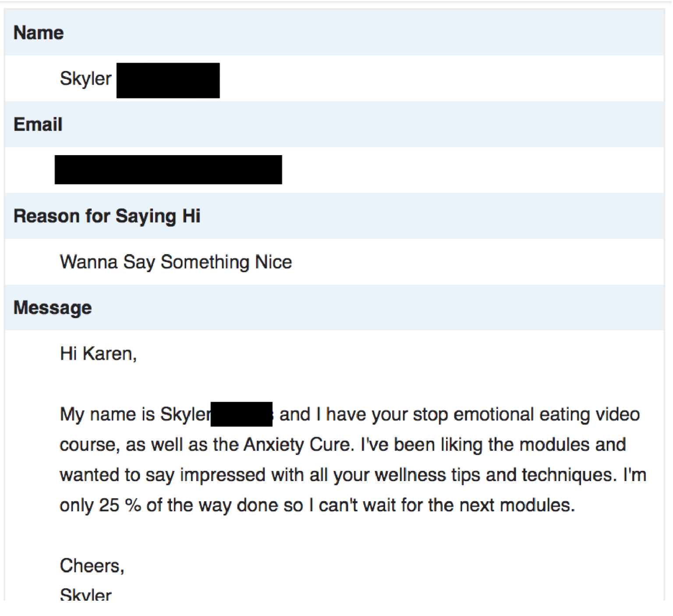Click the Email field header
The image size is (673, 616).
tap(38, 124)
